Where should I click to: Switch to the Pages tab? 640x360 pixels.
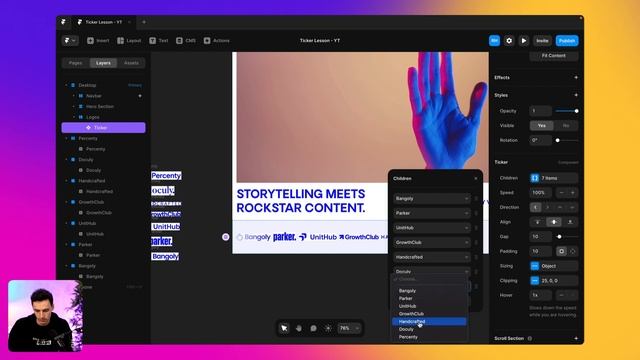pyautogui.click(x=76, y=63)
